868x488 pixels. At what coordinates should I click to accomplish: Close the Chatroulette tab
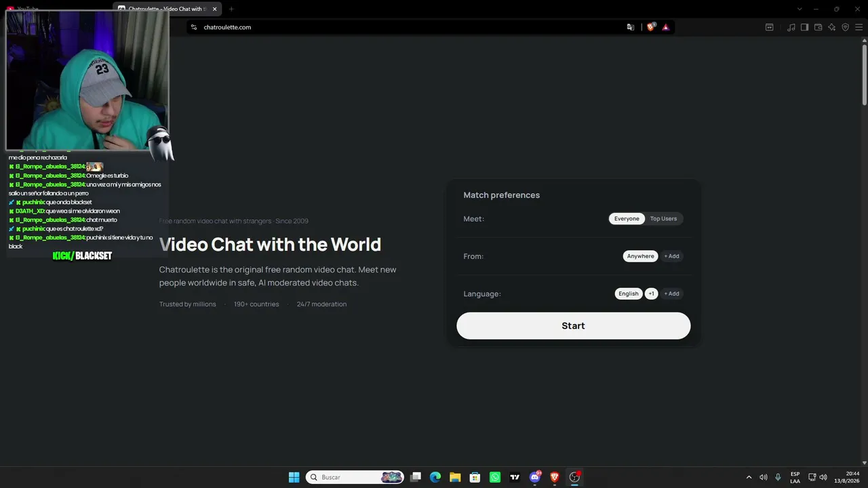tap(214, 9)
